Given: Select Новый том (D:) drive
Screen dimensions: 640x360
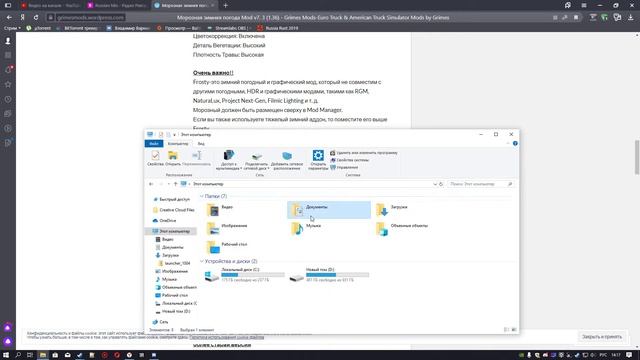Looking at the screenshot, I should pos(329,275).
